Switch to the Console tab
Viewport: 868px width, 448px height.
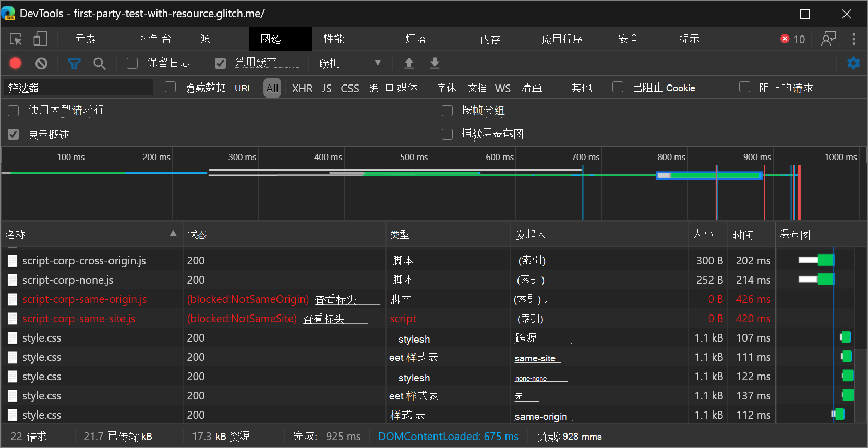pyautogui.click(x=155, y=39)
